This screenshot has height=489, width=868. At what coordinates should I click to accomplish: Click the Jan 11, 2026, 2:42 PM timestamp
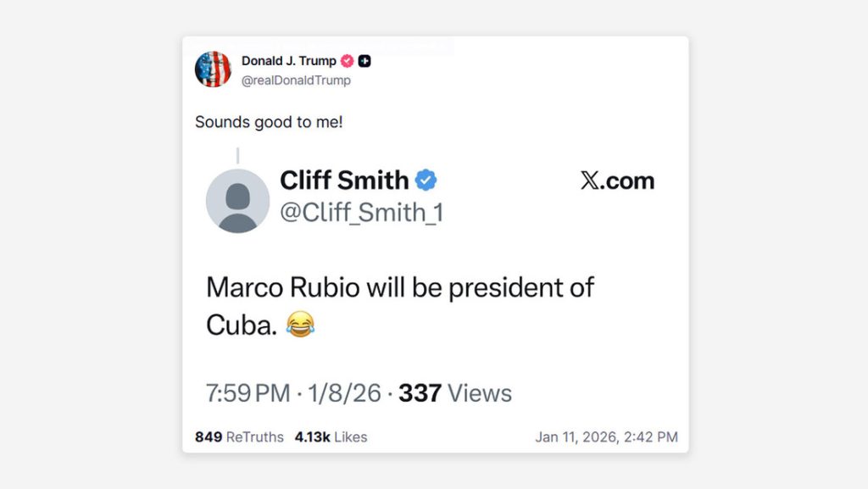tap(606, 437)
